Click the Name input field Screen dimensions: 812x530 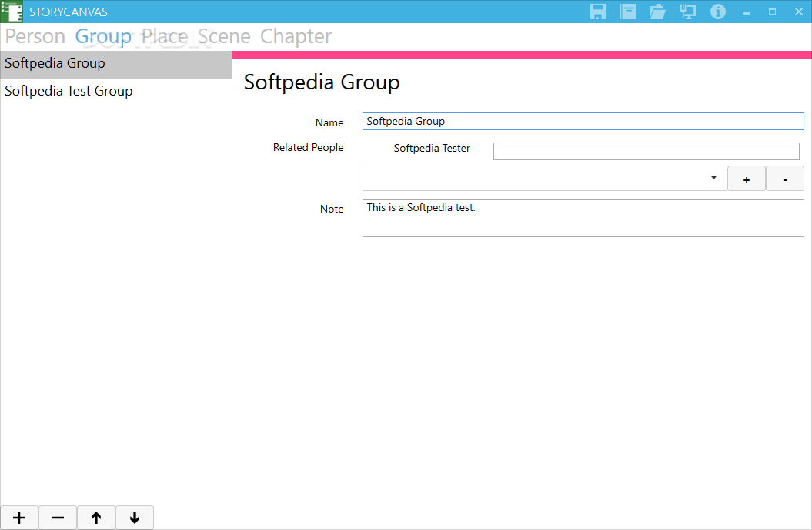(583, 121)
